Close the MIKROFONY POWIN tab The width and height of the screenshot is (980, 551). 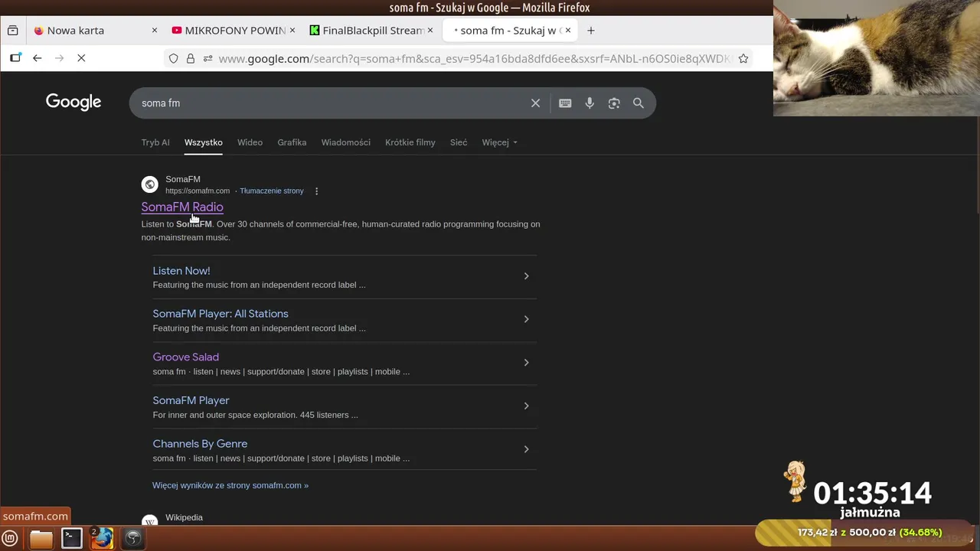tap(292, 31)
